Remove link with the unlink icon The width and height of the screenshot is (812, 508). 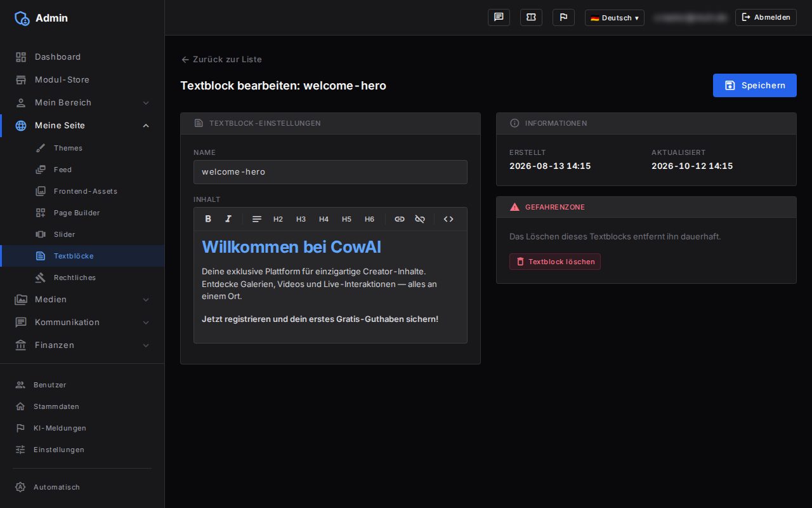click(420, 219)
